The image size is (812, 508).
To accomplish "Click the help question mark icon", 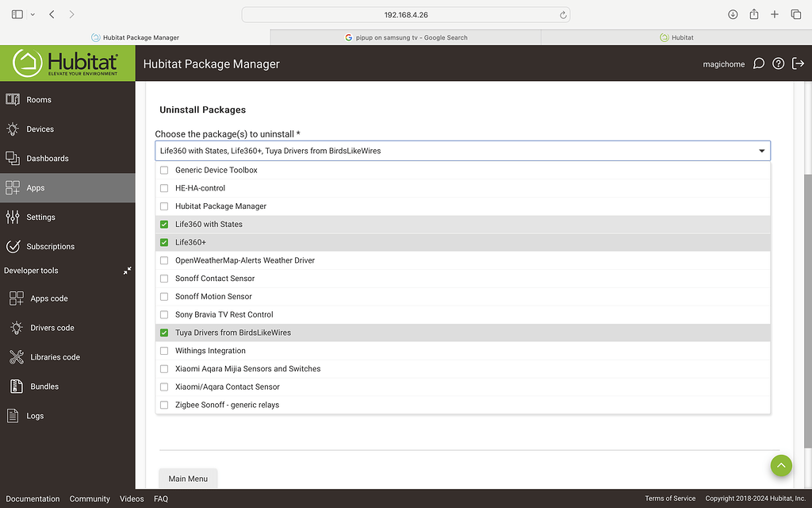I will tap(778, 63).
